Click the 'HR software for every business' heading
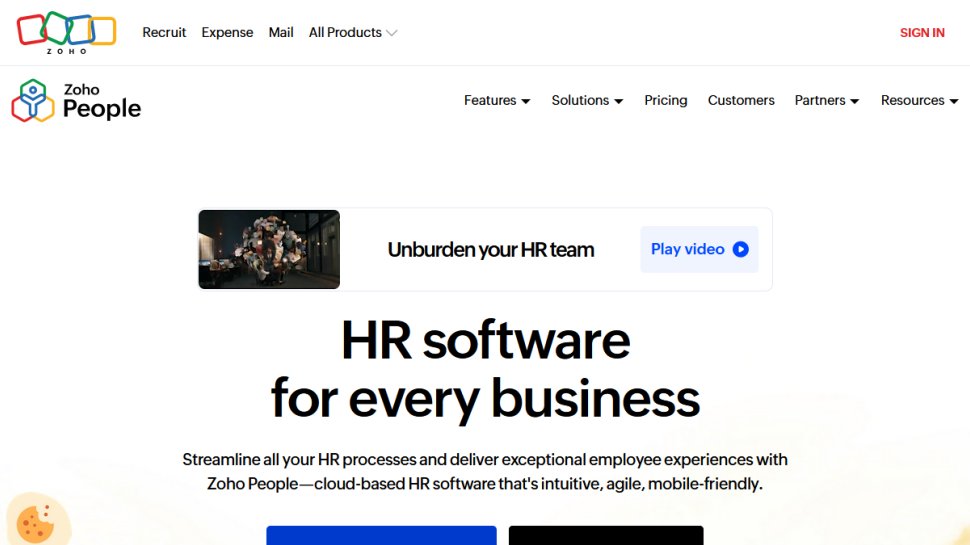 click(486, 370)
